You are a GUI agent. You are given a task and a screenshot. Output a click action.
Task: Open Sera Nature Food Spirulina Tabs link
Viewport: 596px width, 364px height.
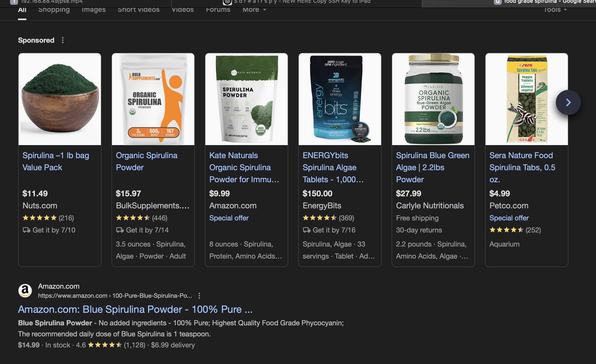[522, 167]
